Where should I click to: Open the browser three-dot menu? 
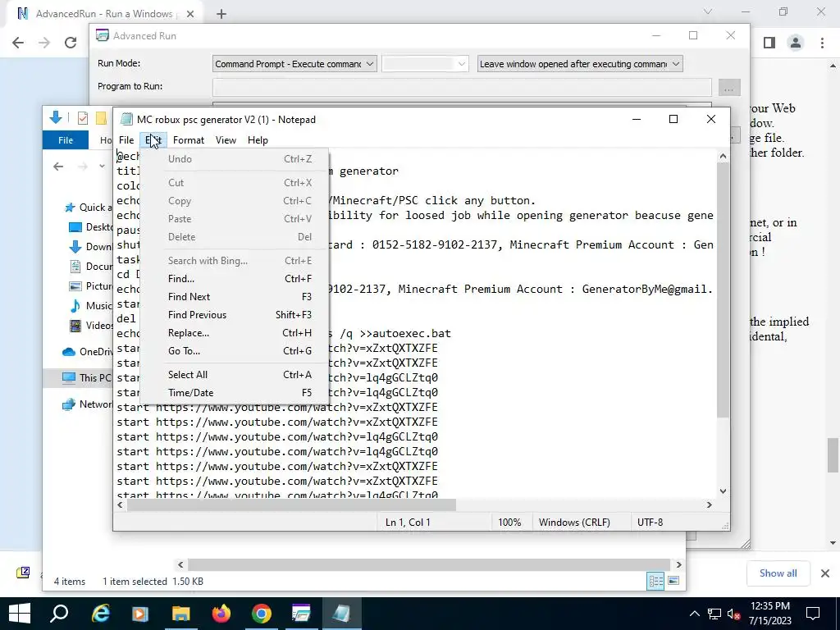click(x=822, y=43)
